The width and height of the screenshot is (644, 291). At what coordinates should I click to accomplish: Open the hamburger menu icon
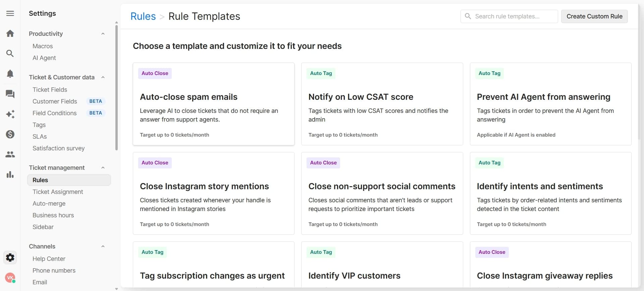tap(10, 13)
